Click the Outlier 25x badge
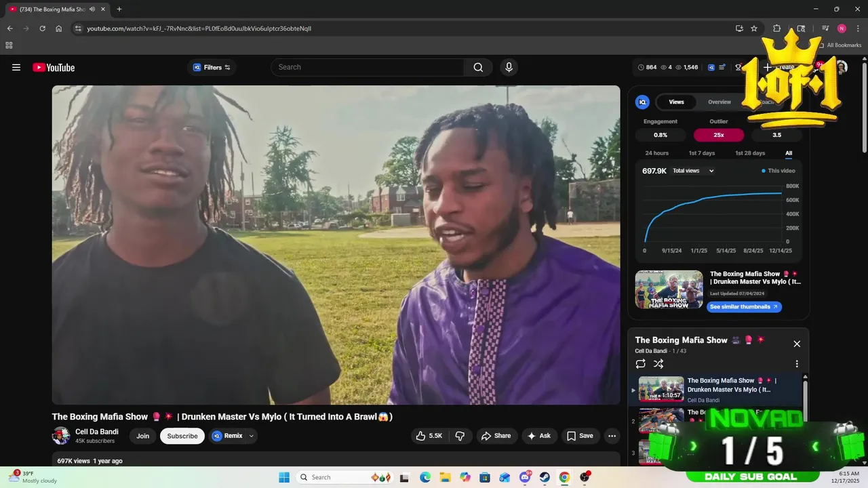Screen dimensions: 868x488 click(x=719, y=135)
